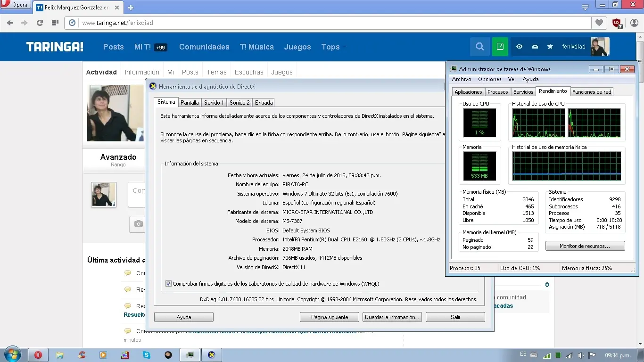Reload the Taringa page

tap(40, 23)
